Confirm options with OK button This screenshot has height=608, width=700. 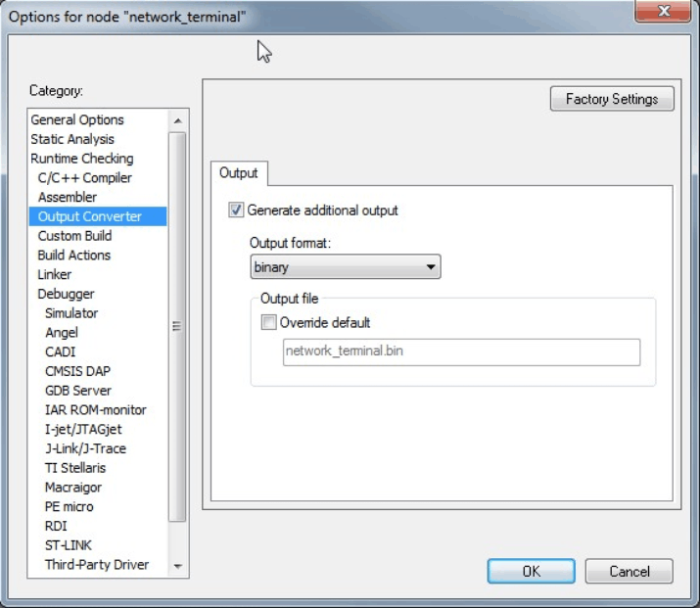(531, 571)
